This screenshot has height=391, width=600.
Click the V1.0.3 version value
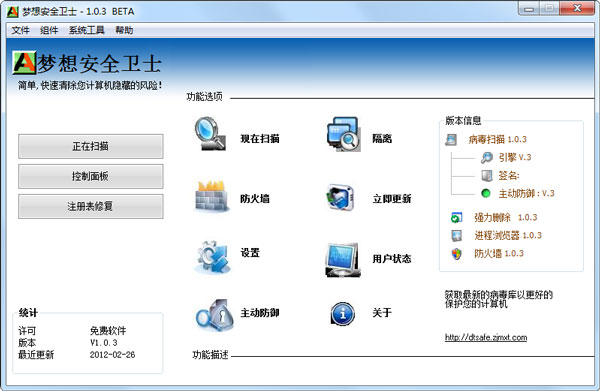pyautogui.click(x=104, y=342)
